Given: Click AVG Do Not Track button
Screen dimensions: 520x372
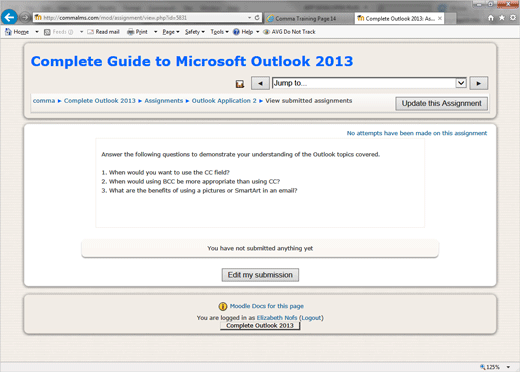Looking at the screenshot, I should point(289,32).
